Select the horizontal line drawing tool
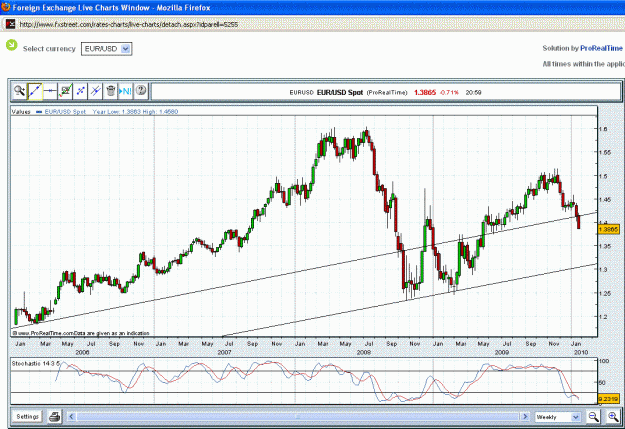Screen dimensions: 625x429 click(x=50, y=91)
